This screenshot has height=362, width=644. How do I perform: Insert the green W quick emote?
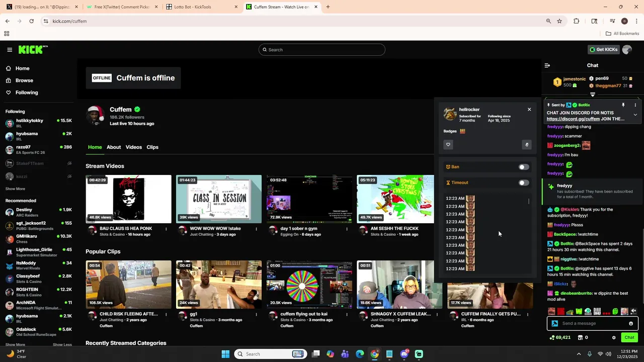[x=579, y=312]
